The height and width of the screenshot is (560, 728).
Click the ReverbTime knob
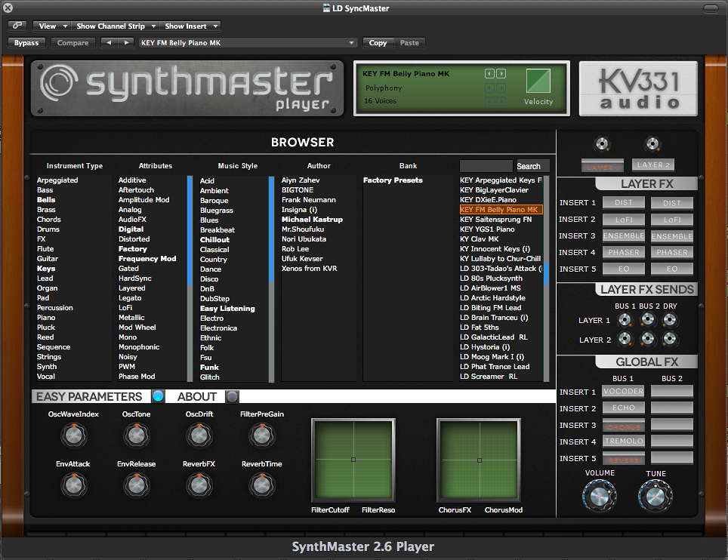[262, 485]
